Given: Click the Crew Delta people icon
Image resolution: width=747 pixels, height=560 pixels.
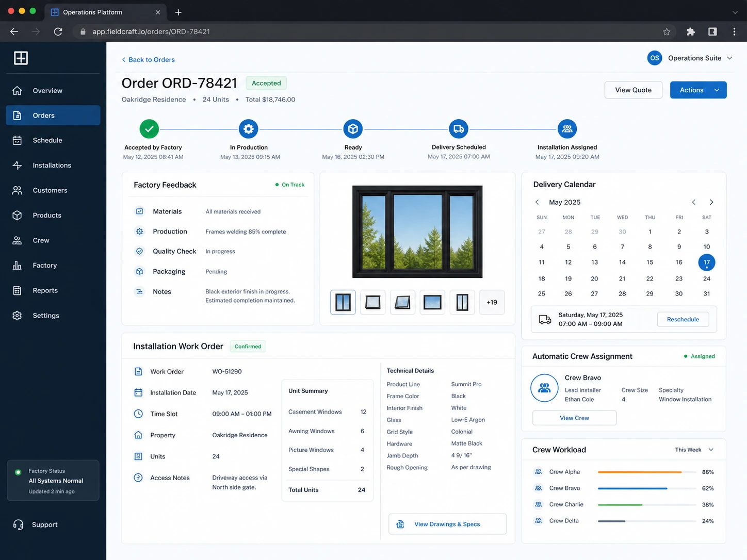Looking at the screenshot, I should tap(538, 521).
